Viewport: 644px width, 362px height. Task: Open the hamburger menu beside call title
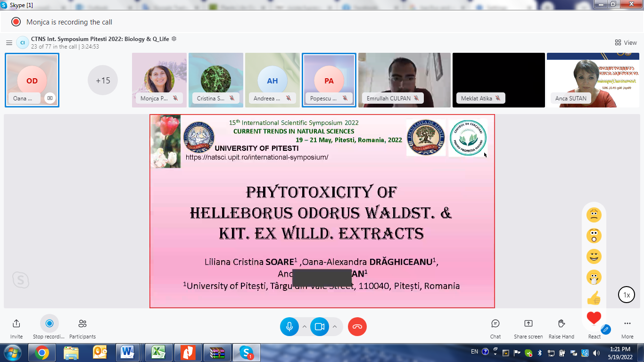(x=9, y=43)
